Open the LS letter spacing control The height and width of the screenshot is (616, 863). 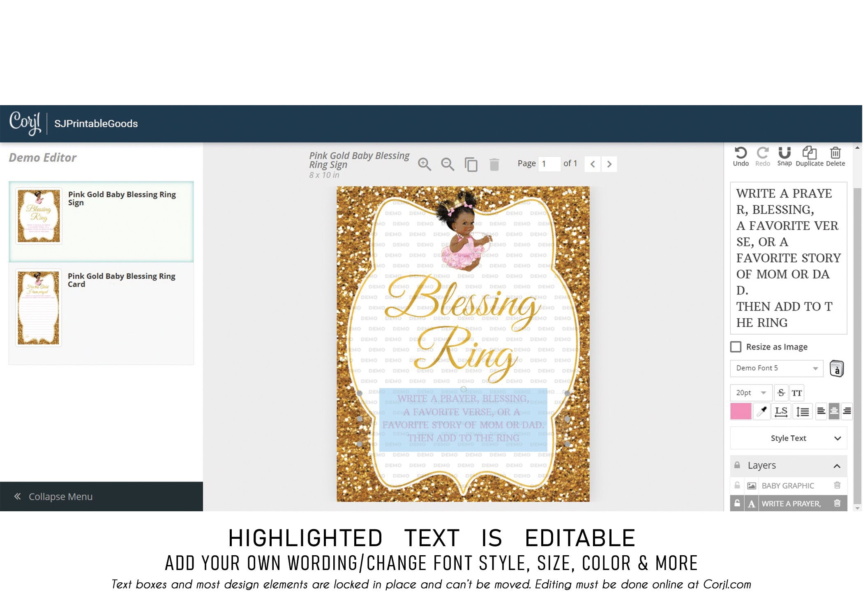(x=782, y=411)
